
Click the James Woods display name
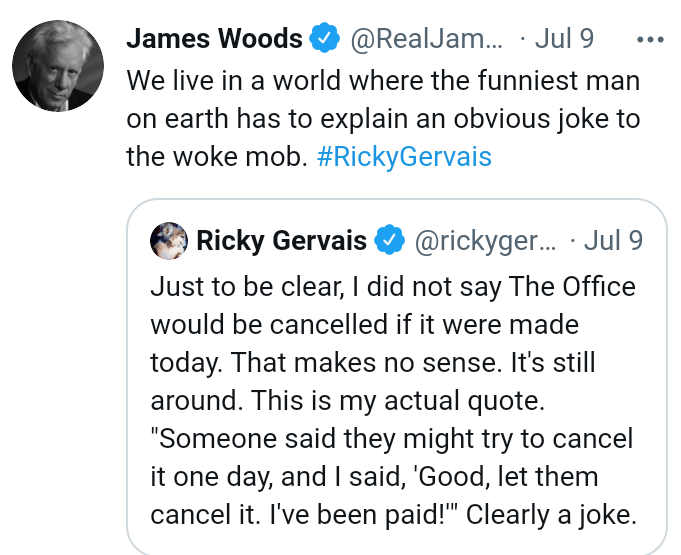click(x=214, y=40)
